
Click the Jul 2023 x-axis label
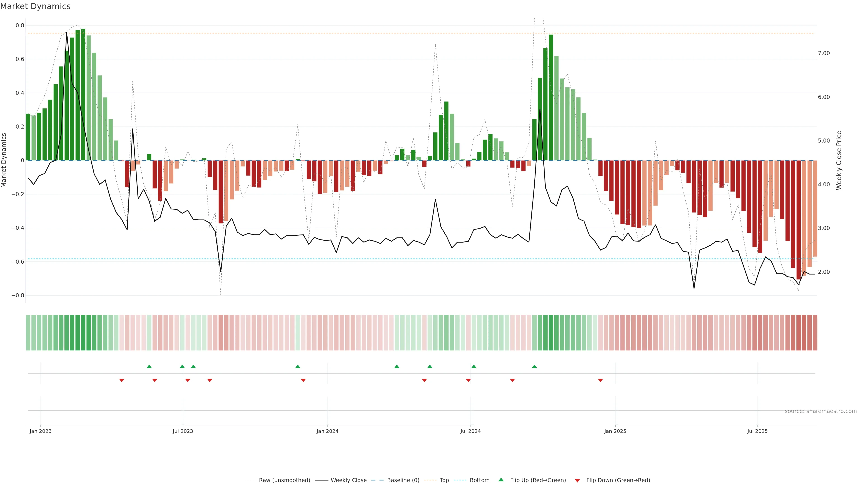183,431
